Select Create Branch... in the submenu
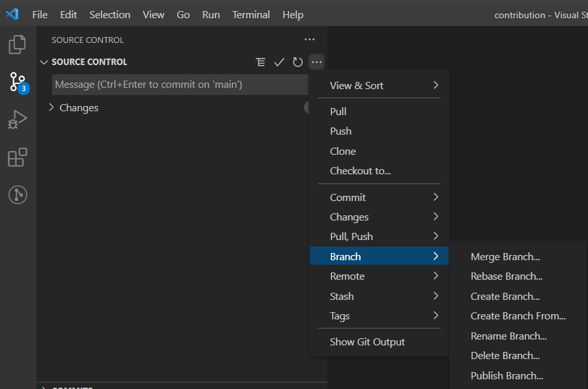Viewport: 588px width, 389px height. coord(518,297)
